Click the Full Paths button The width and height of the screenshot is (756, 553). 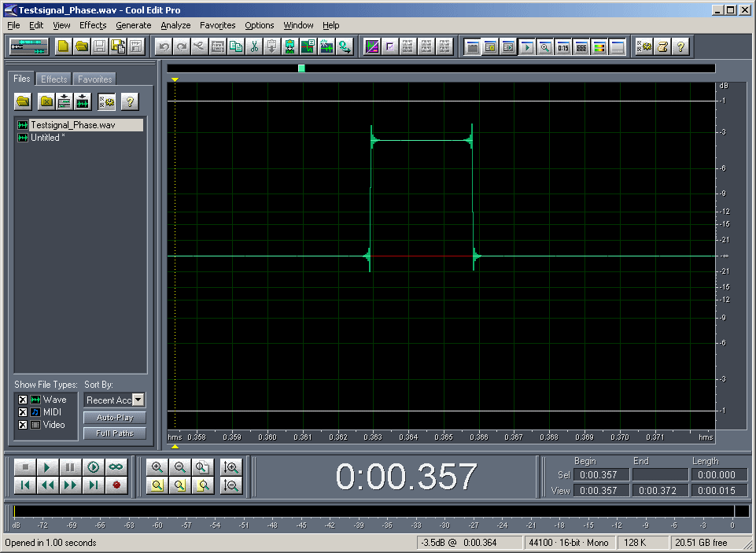click(115, 433)
